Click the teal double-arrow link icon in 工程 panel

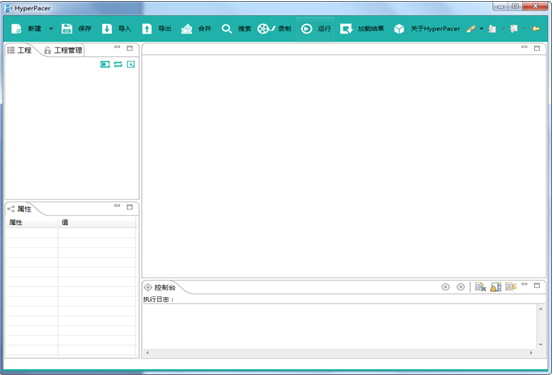tap(118, 64)
